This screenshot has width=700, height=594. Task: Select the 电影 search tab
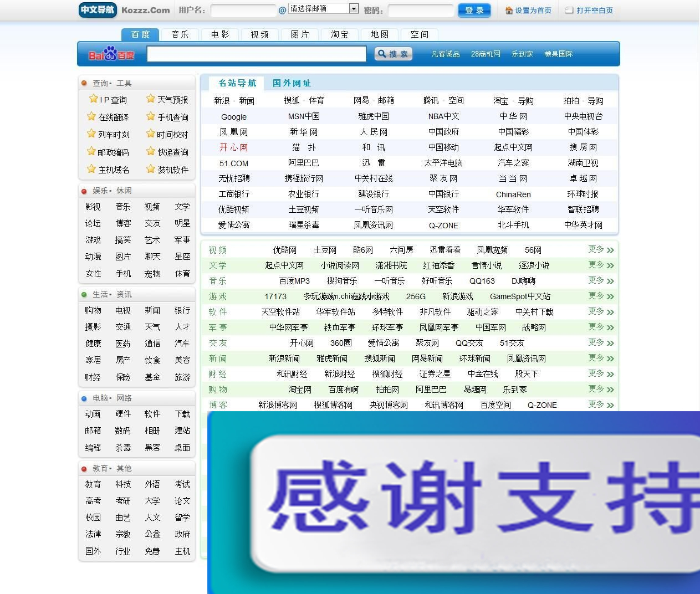click(x=220, y=34)
